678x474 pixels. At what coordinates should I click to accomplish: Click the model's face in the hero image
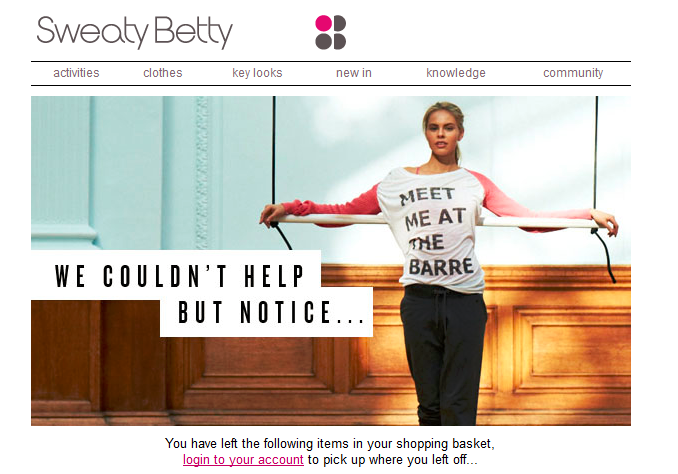(x=442, y=133)
